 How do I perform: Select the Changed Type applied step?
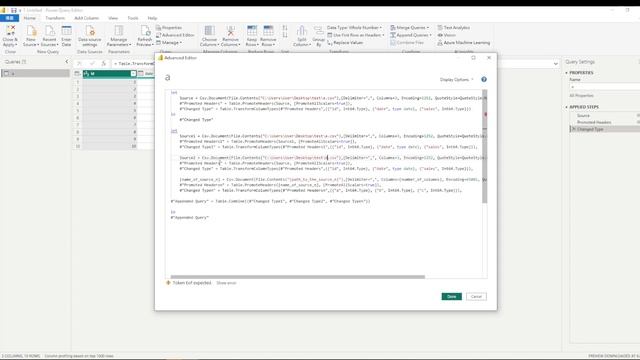point(605,129)
